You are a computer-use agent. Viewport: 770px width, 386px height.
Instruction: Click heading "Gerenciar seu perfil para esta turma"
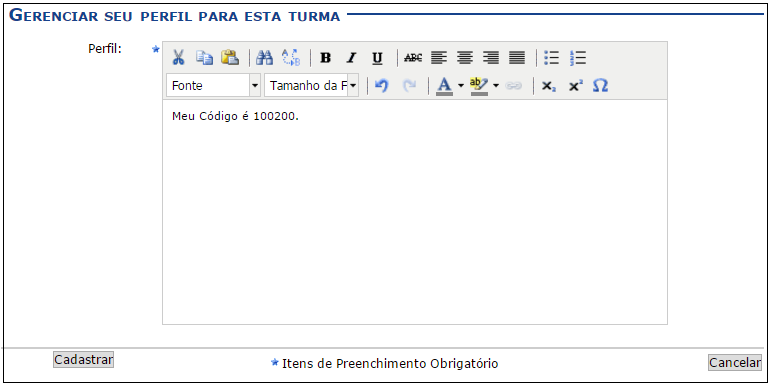(x=175, y=16)
